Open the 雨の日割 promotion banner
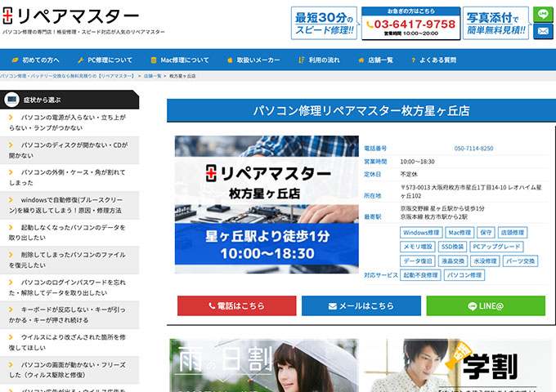Viewport: 556px width, 392px height. 264,365
